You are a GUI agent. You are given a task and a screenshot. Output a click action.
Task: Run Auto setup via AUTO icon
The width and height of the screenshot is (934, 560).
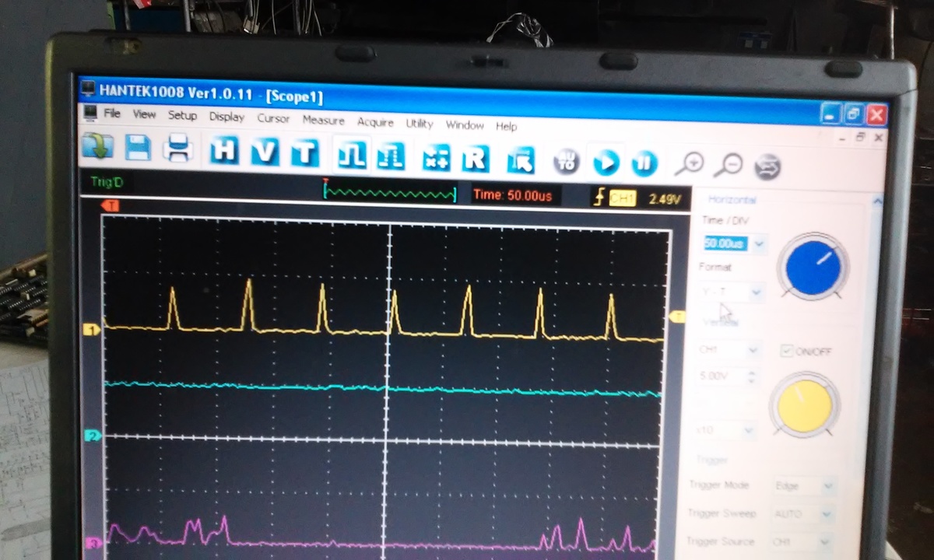pyautogui.click(x=567, y=162)
